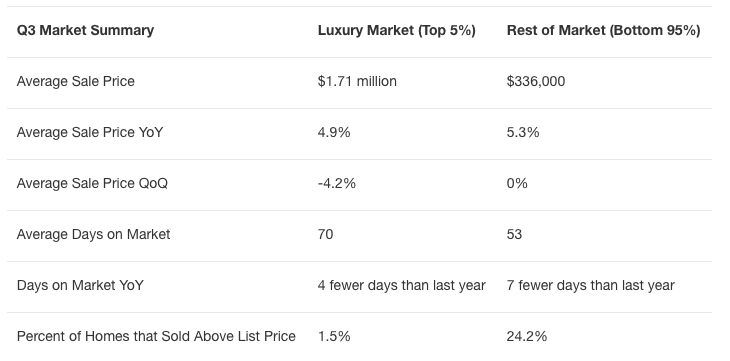Screen dimensions: 730x361
Task: Click the -4.2% luxury QoQ value
Action: [x=337, y=184]
